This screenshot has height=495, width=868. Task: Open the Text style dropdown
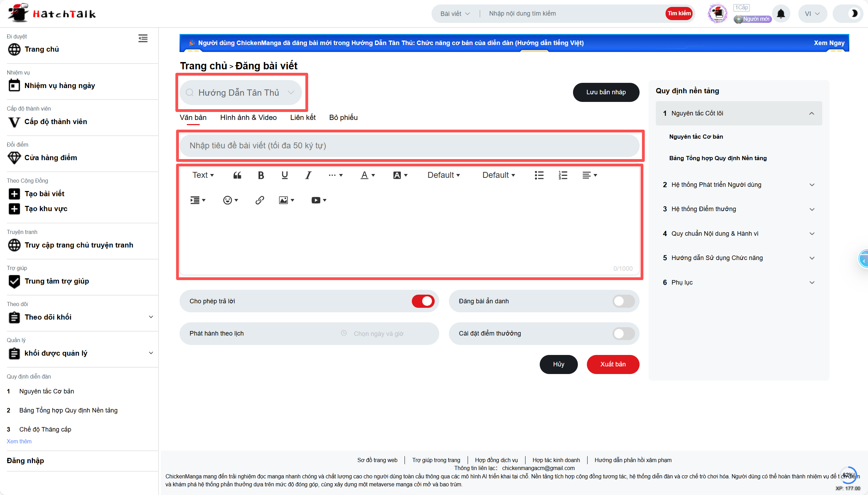tap(203, 175)
